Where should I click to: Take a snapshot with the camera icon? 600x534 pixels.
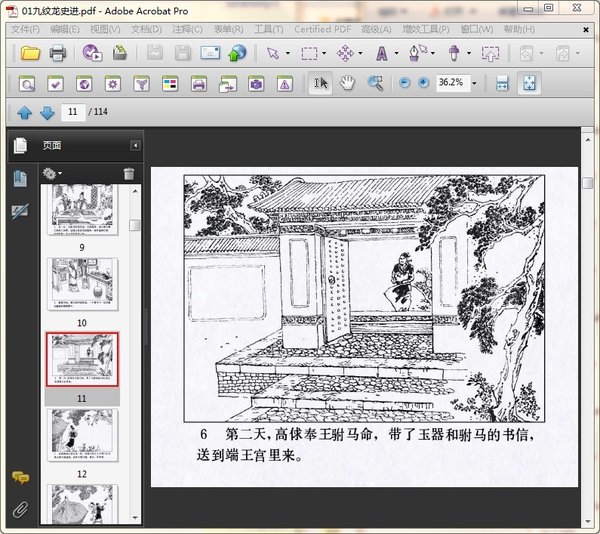tap(256, 83)
